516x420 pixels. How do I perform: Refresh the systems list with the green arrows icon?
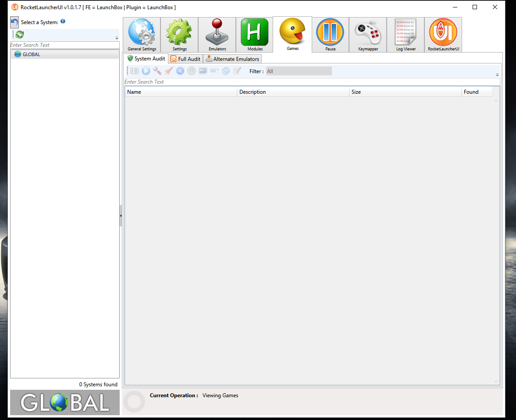[x=20, y=35]
